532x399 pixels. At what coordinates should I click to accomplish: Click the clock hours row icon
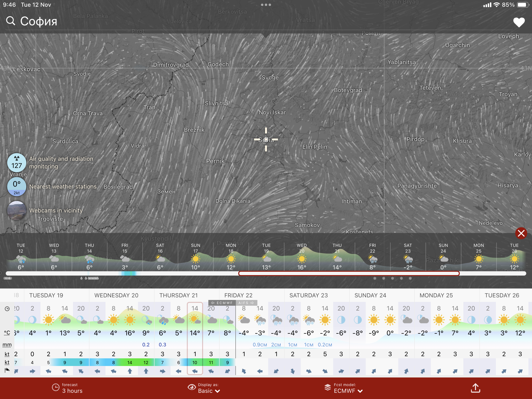point(7,309)
